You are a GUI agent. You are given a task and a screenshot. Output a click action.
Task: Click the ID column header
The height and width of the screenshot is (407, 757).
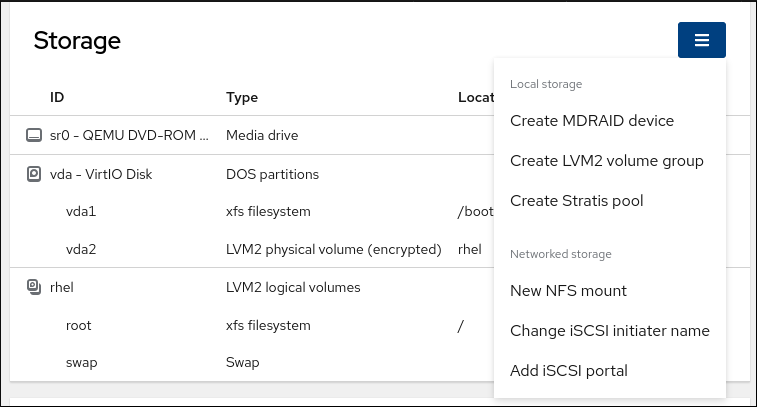57,97
